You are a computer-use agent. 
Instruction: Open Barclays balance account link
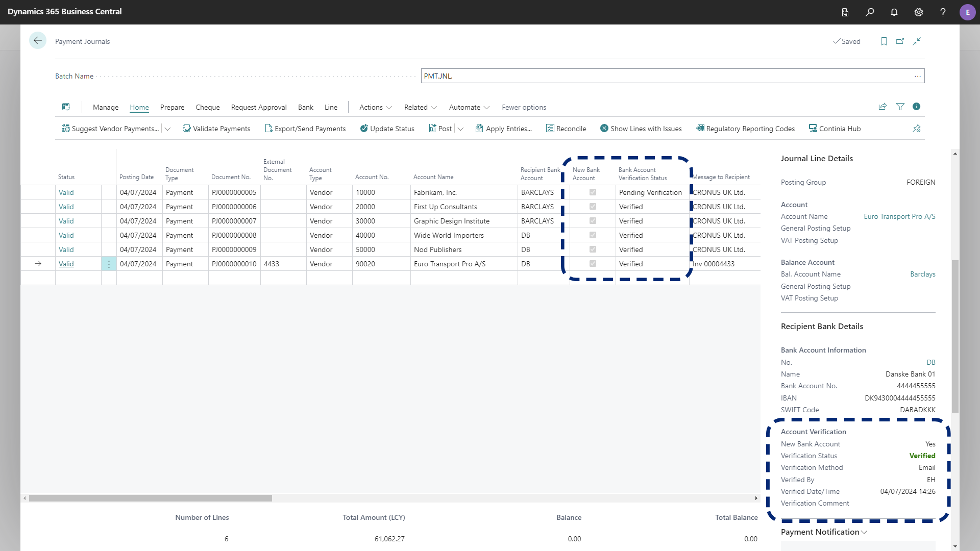tap(923, 274)
